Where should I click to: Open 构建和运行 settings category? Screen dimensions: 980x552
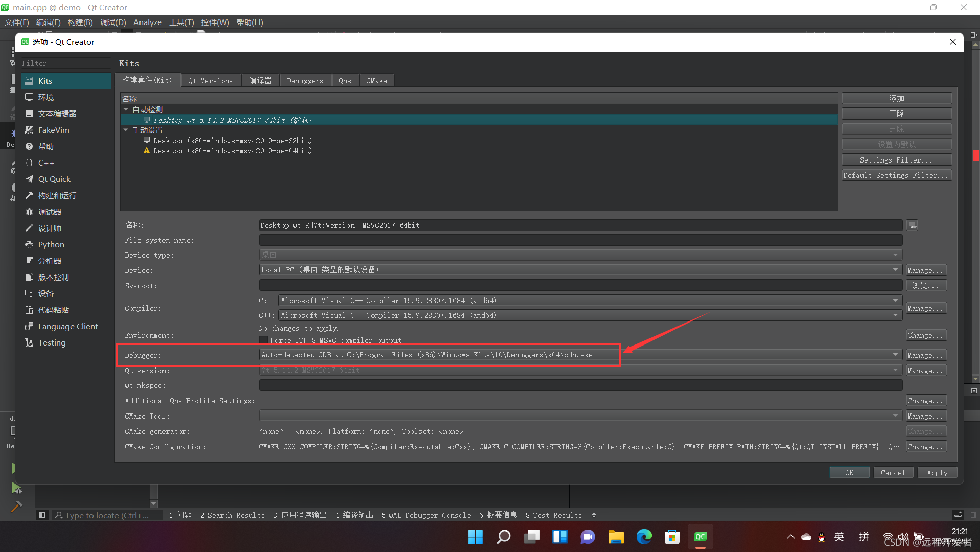click(x=66, y=195)
